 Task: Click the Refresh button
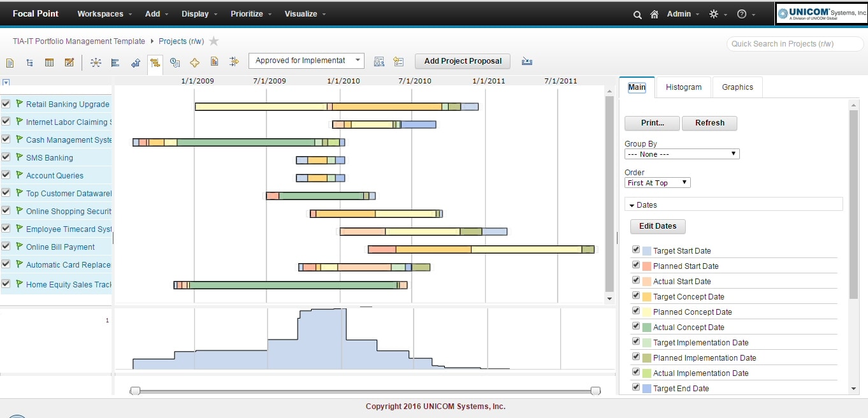[709, 123]
